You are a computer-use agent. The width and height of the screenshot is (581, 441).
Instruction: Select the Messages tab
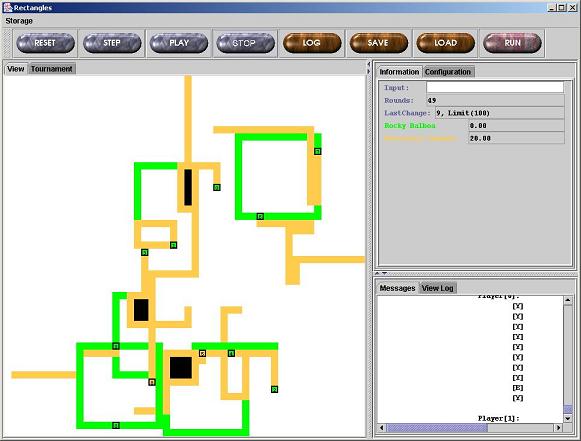397,288
